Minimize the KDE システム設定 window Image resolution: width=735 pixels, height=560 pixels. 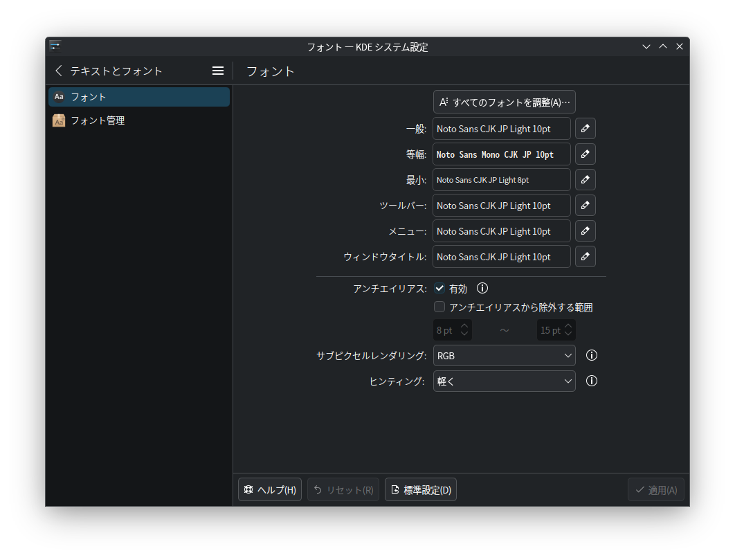(x=646, y=46)
